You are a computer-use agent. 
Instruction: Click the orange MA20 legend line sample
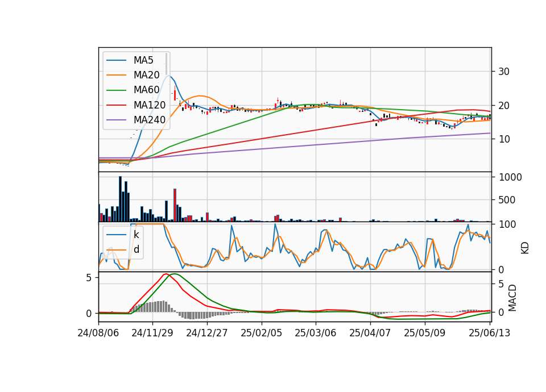pos(116,75)
